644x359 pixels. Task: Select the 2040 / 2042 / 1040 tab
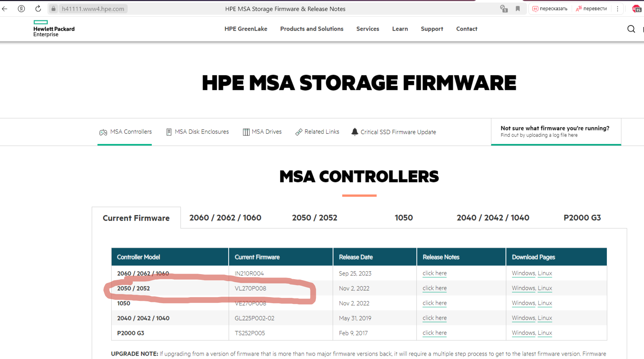[493, 218]
